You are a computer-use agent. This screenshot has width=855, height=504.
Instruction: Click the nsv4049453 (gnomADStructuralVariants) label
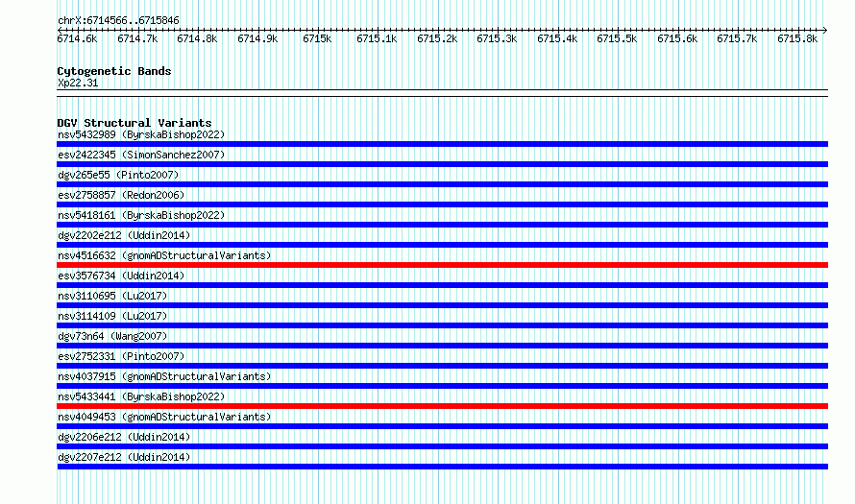pos(164,417)
